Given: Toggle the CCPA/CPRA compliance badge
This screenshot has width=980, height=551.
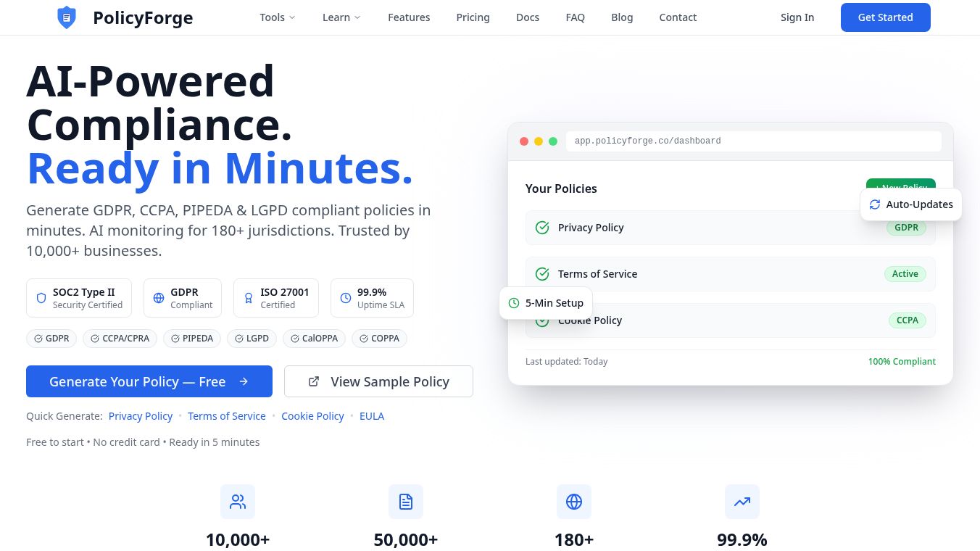Looking at the screenshot, I should 120,338.
